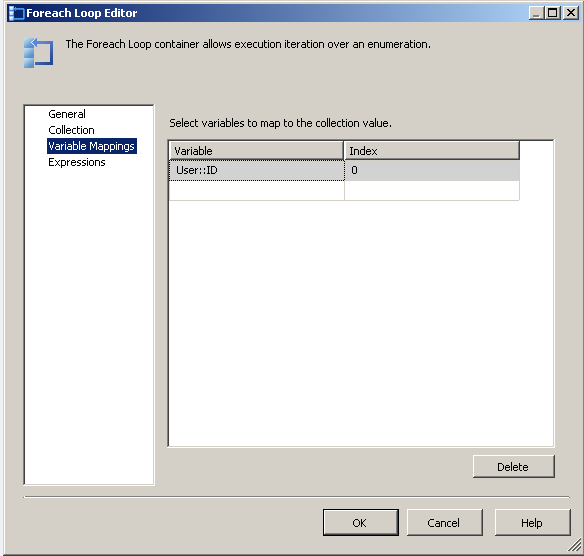The height and width of the screenshot is (556, 584).
Task: Select 'Select variables to map' instruction text
Action: pos(280,123)
